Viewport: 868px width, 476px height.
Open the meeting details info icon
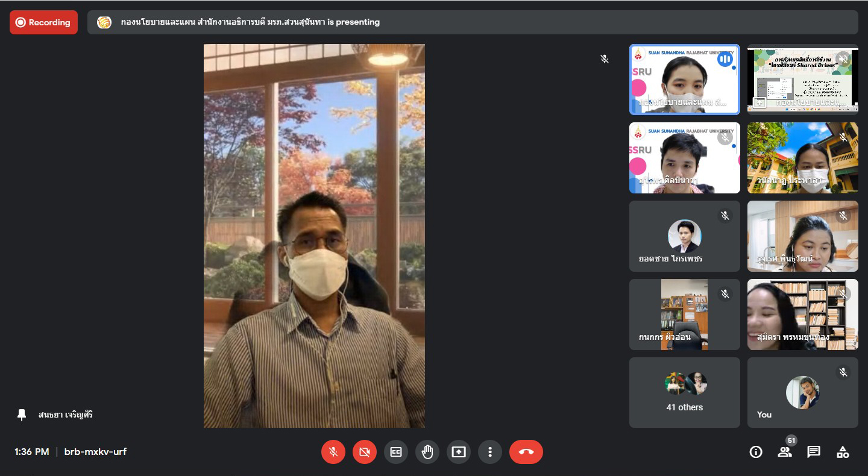coord(756,452)
